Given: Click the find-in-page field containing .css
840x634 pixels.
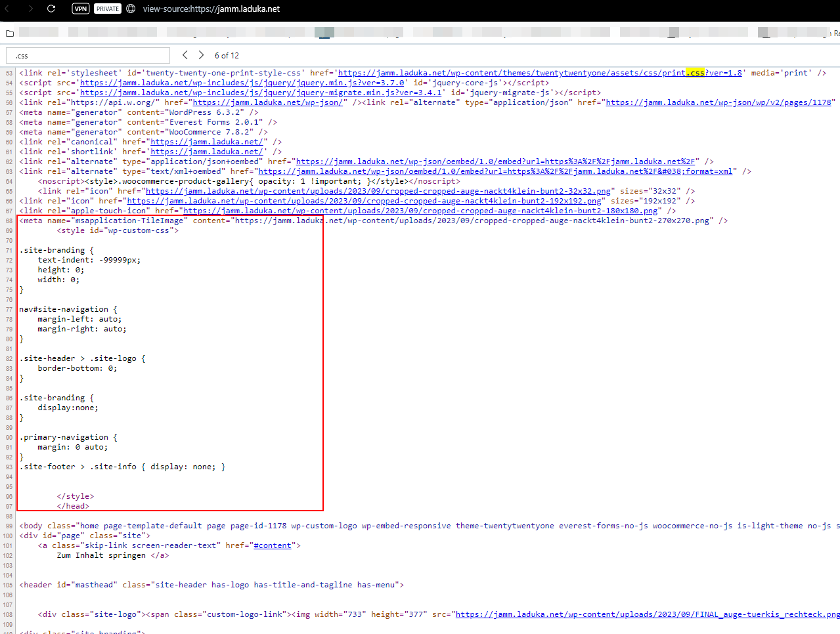Looking at the screenshot, I should point(88,56).
